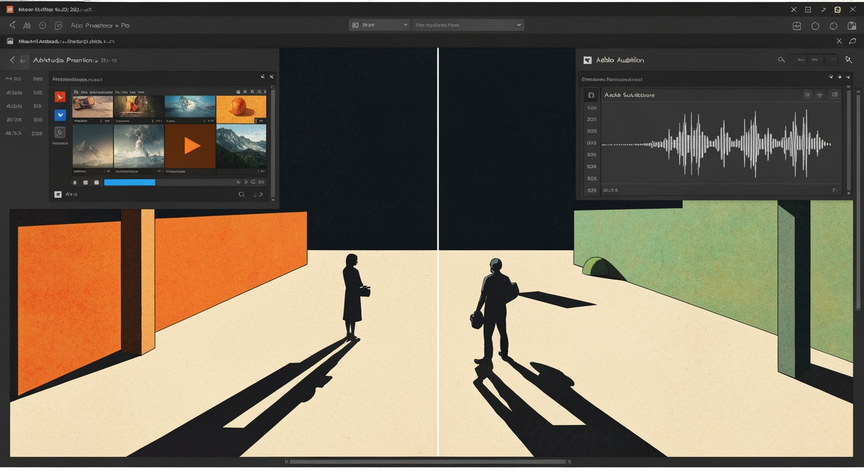Open the green mountain landscape thumbnail
The image size is (864, 471).
[x=241, y=146]
